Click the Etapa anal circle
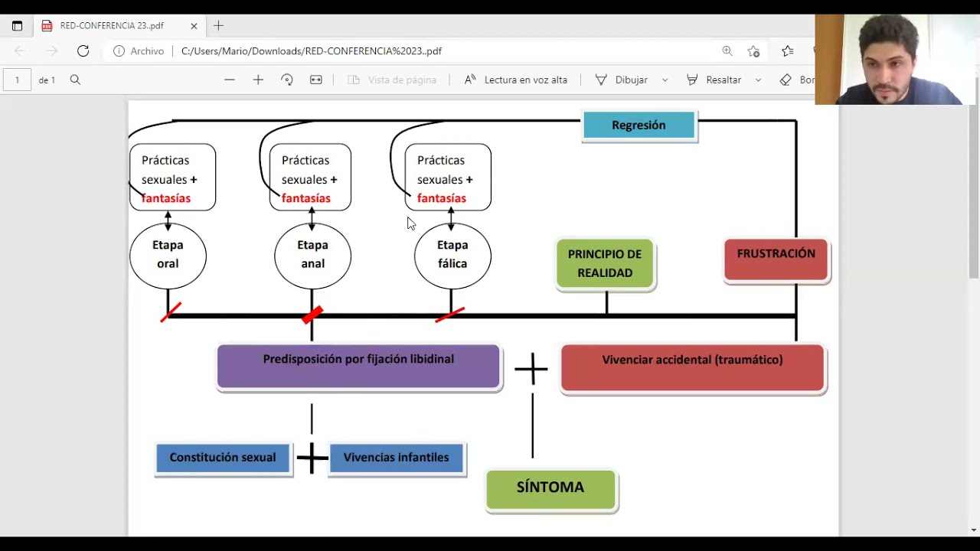Screen dimensions: 980x551 (312, 256)
